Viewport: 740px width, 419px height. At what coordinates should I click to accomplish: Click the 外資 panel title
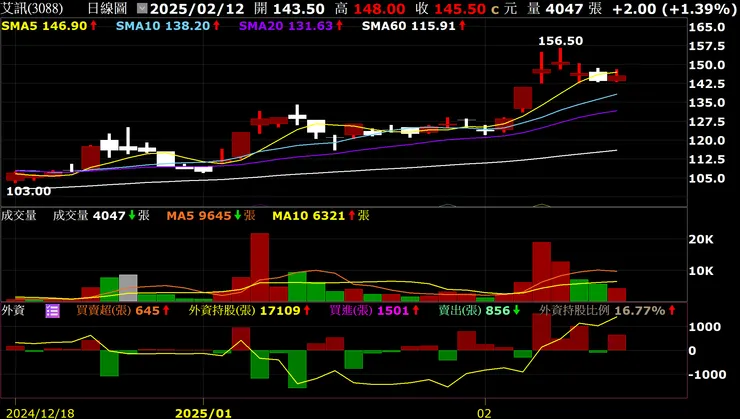(13, 310)
